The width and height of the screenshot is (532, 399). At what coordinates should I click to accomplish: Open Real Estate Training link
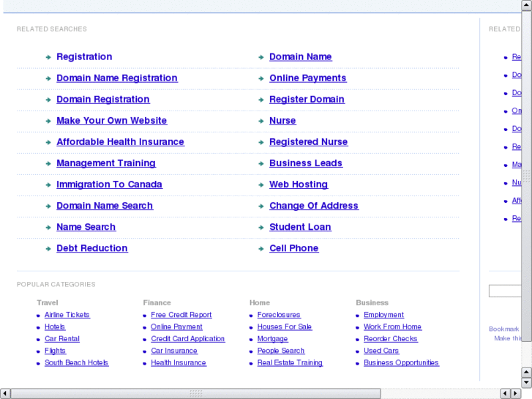(x=290, y=362)
